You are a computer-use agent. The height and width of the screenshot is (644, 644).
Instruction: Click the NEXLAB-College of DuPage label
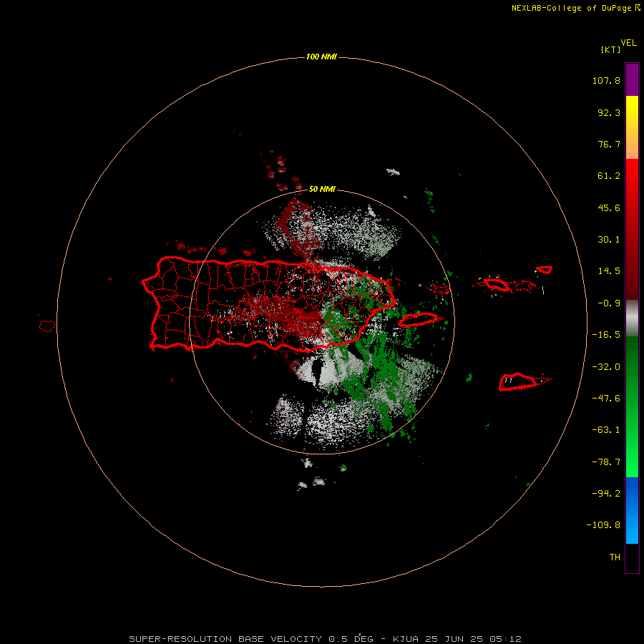(x=571, y=8)
